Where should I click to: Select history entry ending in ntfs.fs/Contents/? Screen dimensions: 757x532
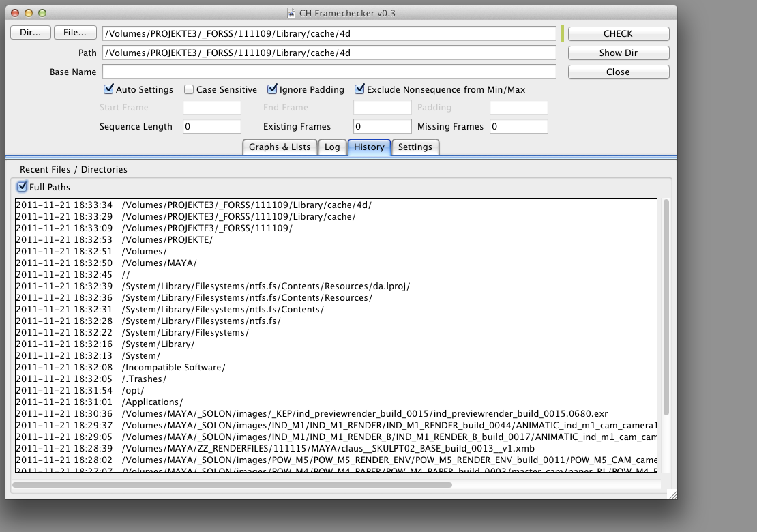coord(336,310)
